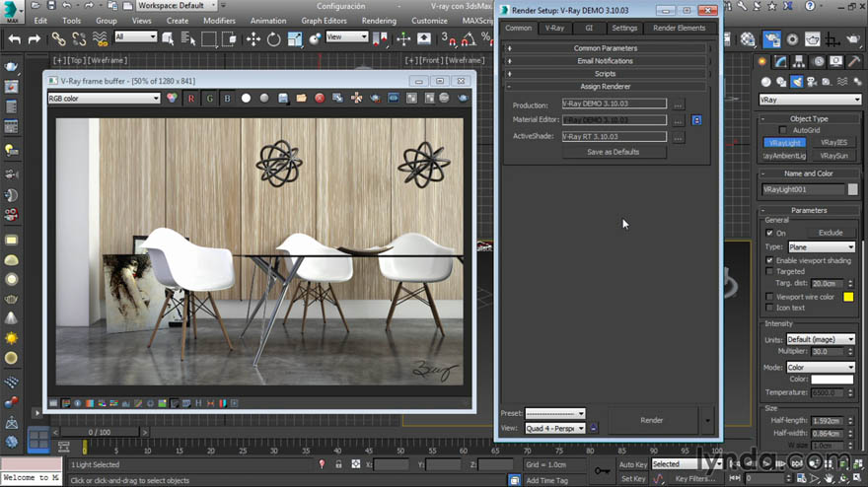Open the Rendering menu
The width and height of the screenshot is (868, 487).
tap(379, 21)
